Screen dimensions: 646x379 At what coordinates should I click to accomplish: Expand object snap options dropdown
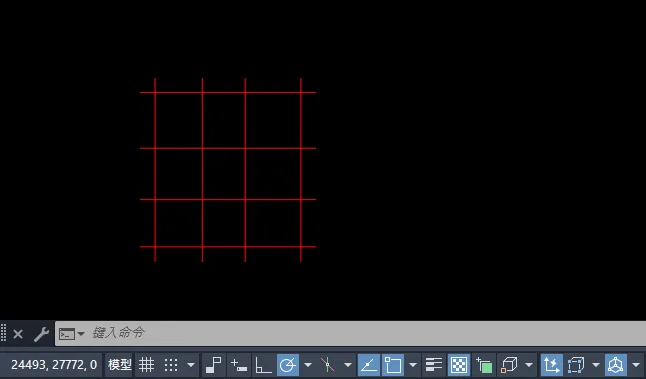tap(413, 365)
